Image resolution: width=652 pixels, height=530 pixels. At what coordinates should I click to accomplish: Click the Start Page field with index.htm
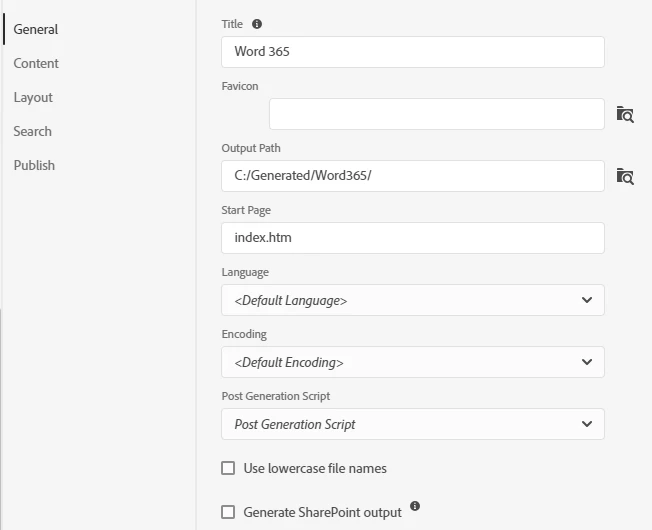(412, 238)
